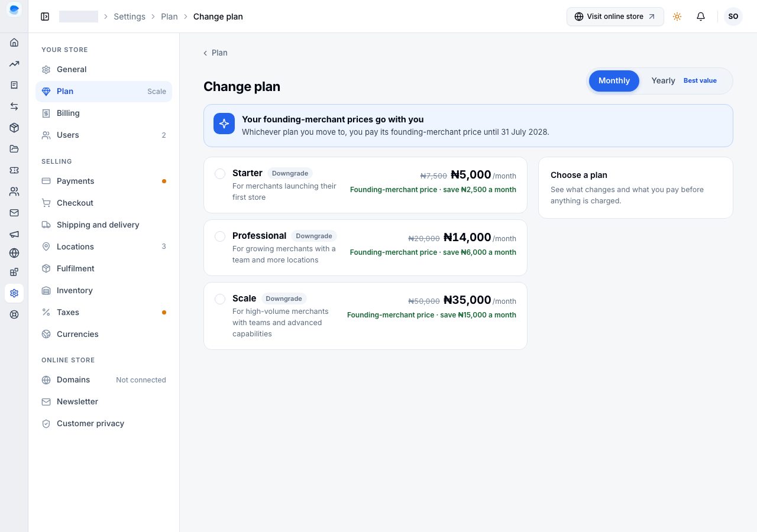
Task: Open the lifebuoy help icon
Action: click(x=14, y=314)
